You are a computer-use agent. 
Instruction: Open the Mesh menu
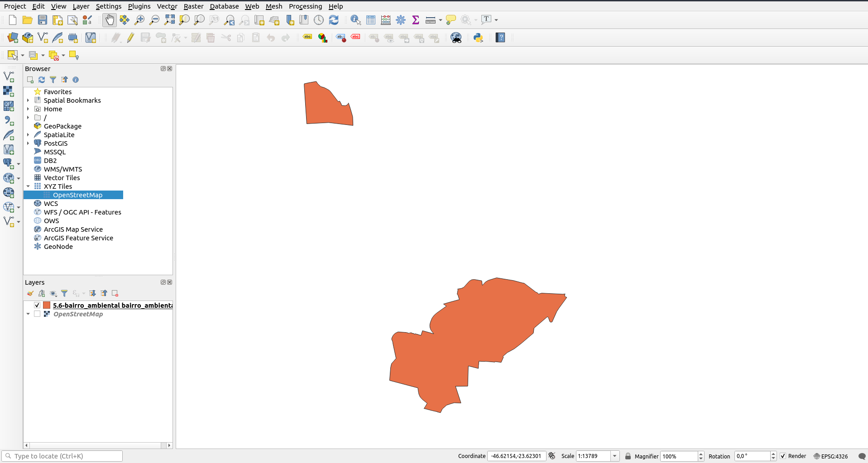coord(274,6)
